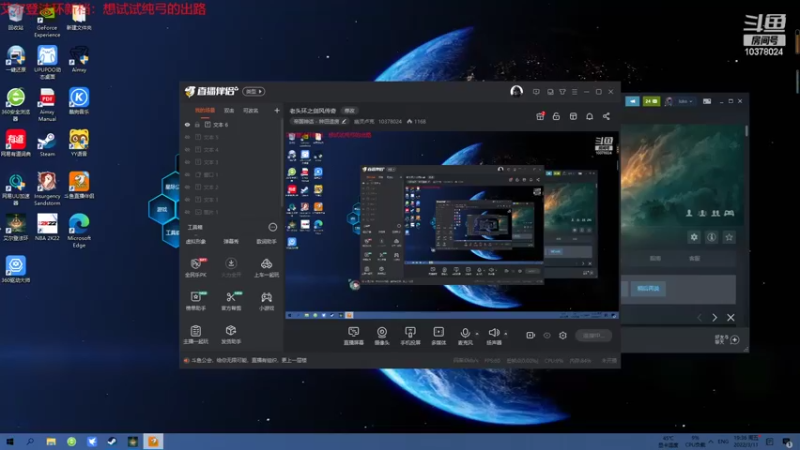Edit the category with the pencil icon
This screenshot has height=450, width=800.
(344, 121)
